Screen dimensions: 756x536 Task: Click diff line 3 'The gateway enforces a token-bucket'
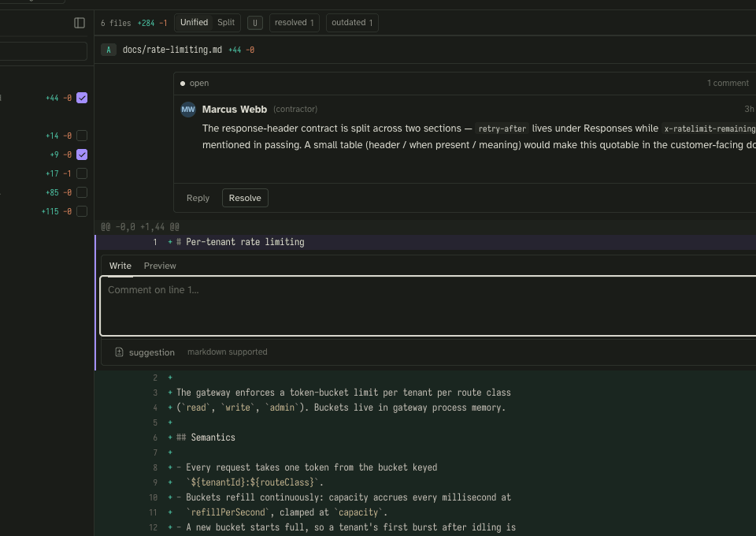(x=425, y=393)
